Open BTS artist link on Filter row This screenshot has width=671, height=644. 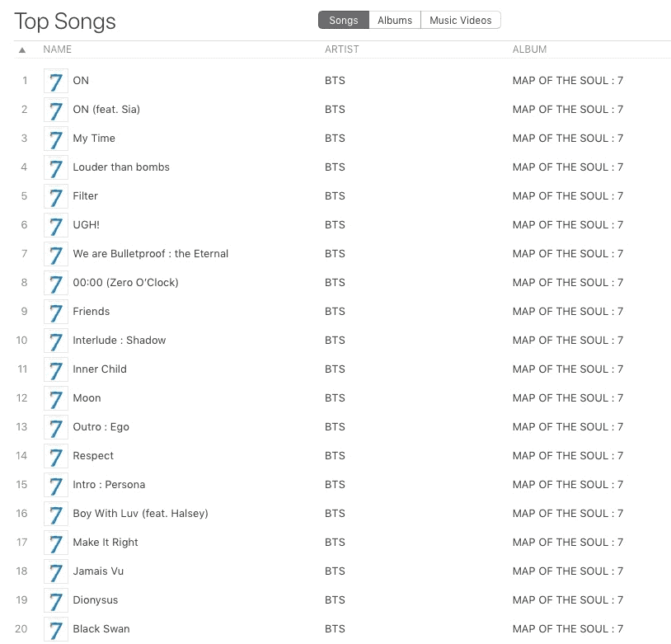coord(335,196)
